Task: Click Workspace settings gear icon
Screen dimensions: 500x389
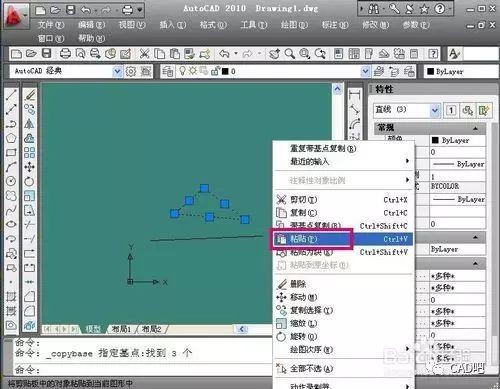Action: pos(130,71)
